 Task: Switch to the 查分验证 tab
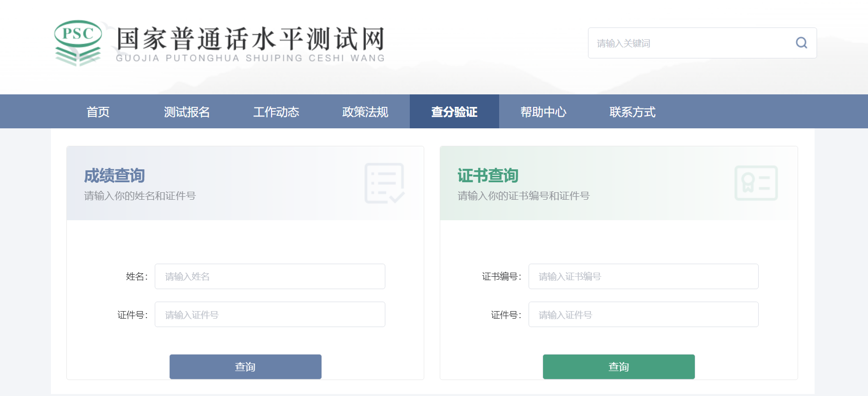[454, 112]
